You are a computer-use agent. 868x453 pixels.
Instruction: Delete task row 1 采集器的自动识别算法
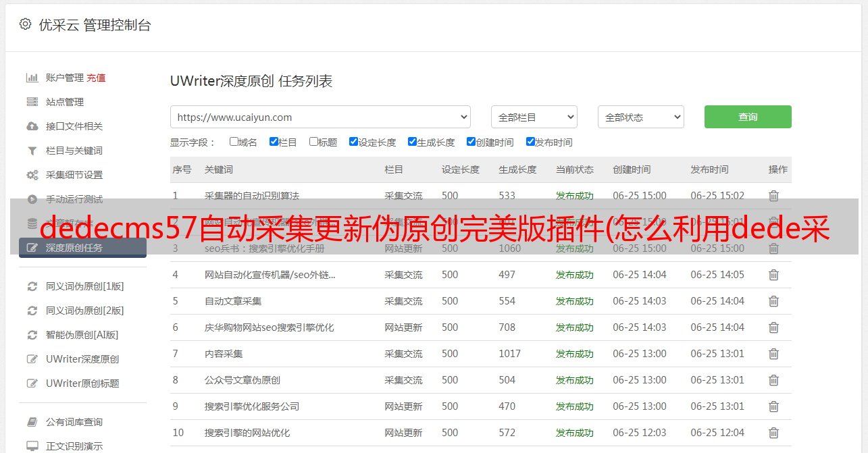coord(773,196)
